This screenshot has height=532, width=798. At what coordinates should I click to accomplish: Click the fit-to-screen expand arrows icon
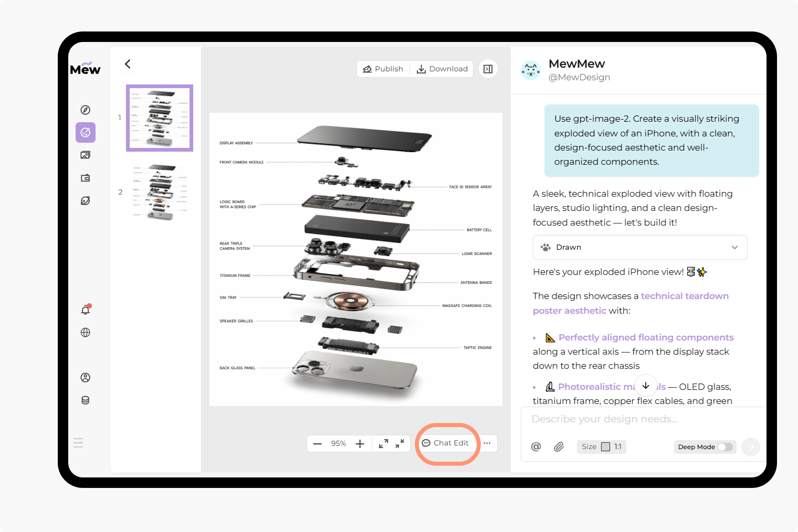click(x=383, y=443)
